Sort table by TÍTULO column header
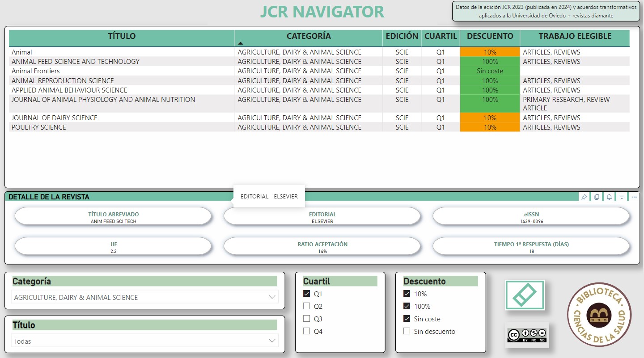 [x=122, y=36]
